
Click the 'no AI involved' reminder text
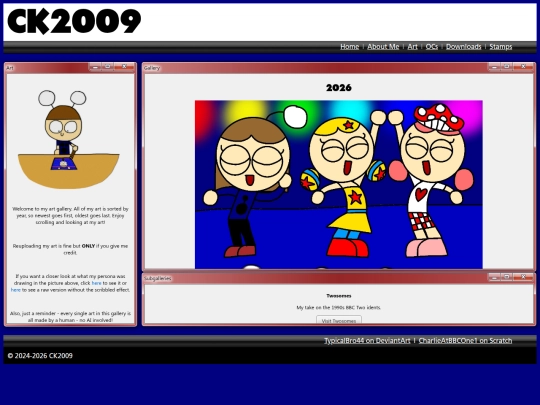70,317
